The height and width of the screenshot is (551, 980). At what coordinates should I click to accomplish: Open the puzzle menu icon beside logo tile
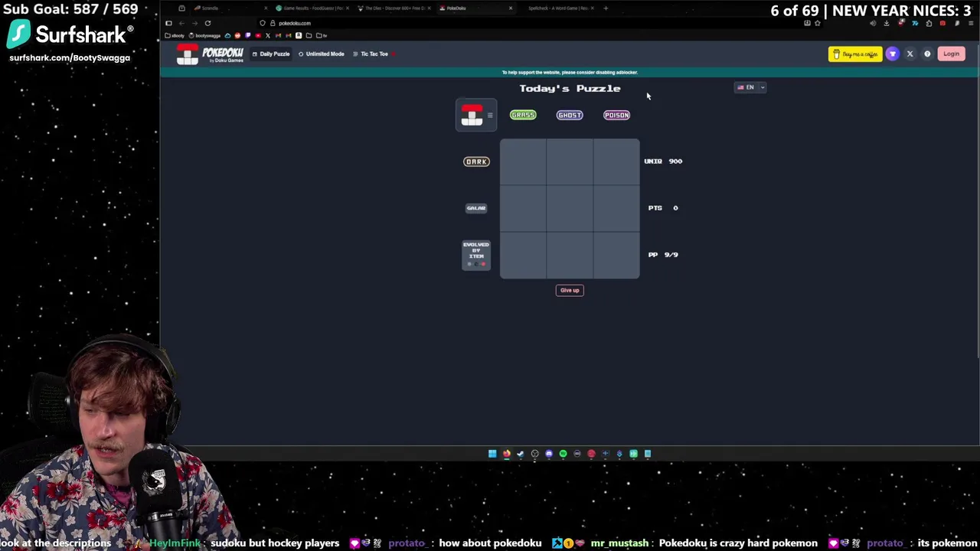[490, 116]
